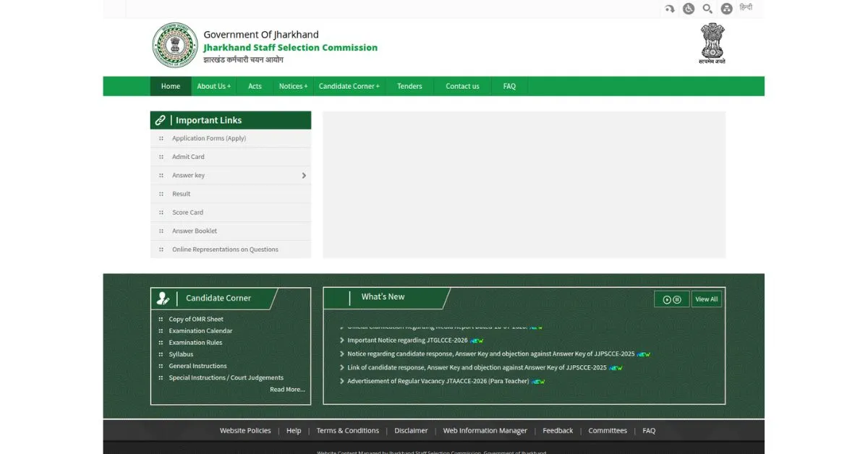
Task: Open the Answer Booklet link
Action: [195, 231]
